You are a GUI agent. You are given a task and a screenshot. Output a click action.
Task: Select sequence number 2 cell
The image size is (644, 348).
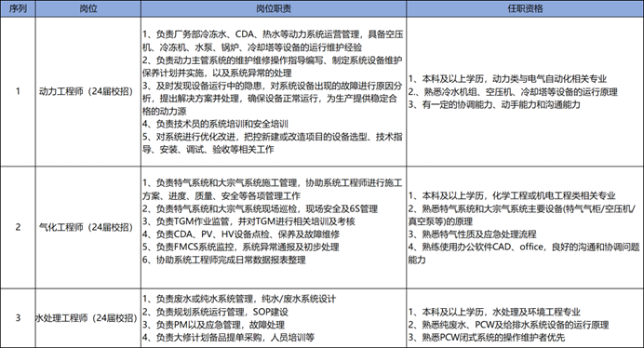point(18,227)
